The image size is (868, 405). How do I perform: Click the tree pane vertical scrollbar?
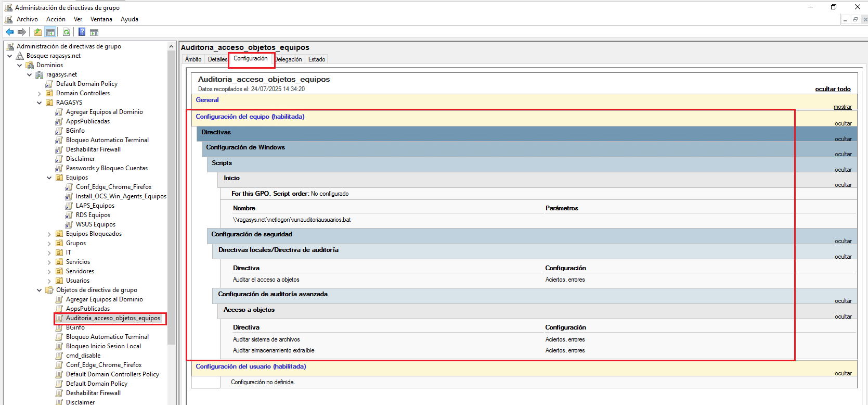[171, 198]
